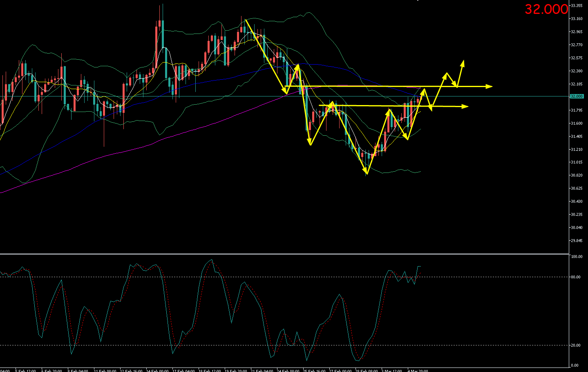
Task: Select the 21 Feb 04:00 time label
Action: (x=262, y=371)
